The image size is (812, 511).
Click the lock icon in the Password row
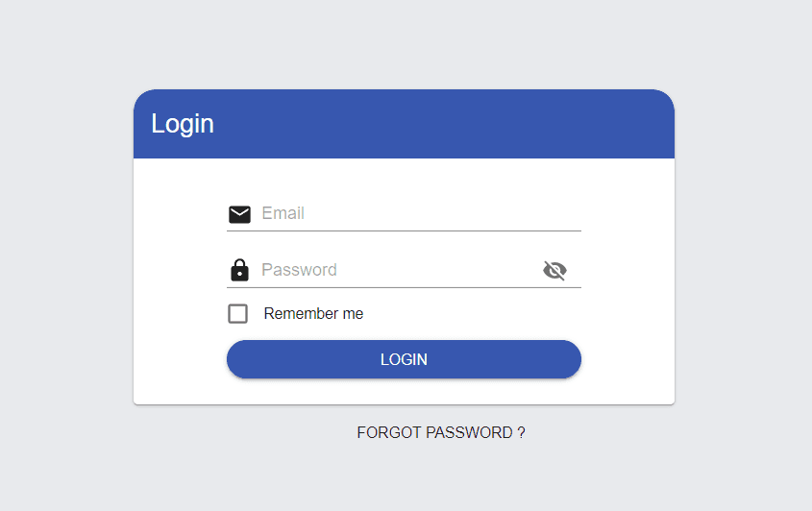[239, 270]
